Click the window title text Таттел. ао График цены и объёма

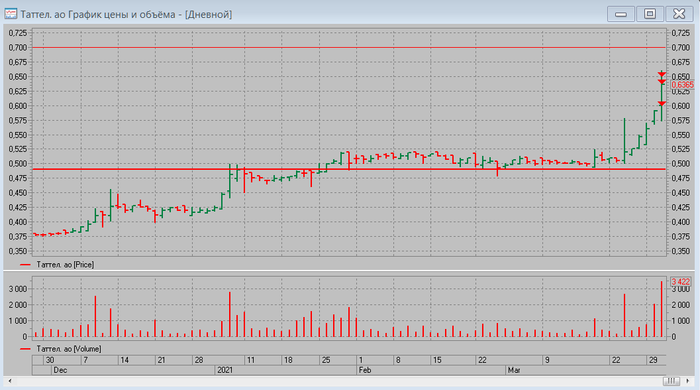coord(98,14)
